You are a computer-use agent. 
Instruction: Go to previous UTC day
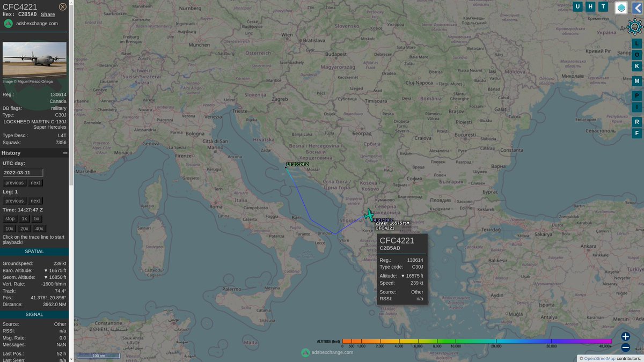(x=14, y=183)
